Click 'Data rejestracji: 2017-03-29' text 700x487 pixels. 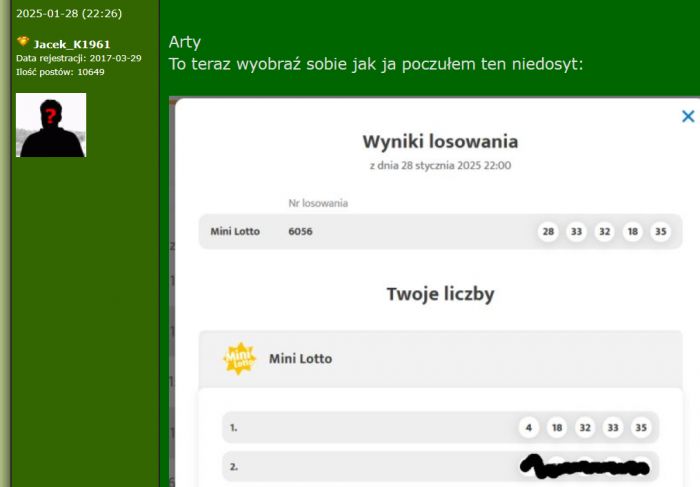(x=79, y=58)
